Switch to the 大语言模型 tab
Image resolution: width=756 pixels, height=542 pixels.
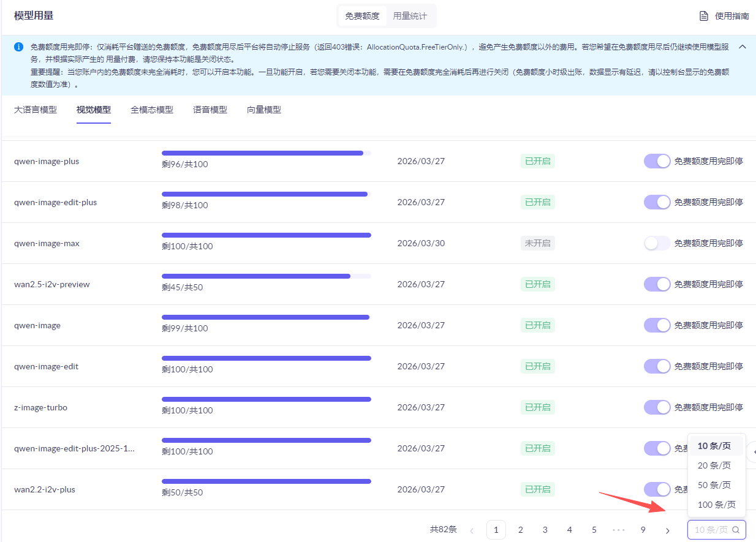(36, 110)
